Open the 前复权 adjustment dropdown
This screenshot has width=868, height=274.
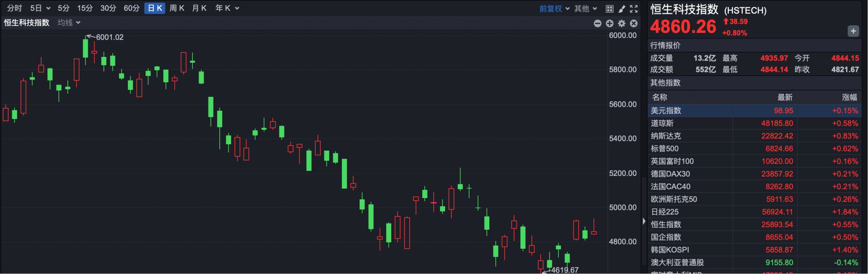[554, 9]
